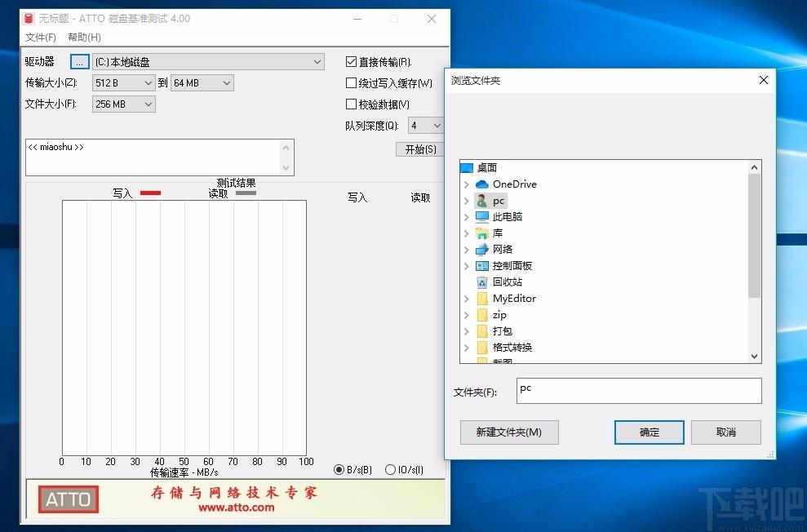Open the 256 MB file size dropdown
The height and width of the screenshot is (532, 807).
pyautogui.click(x=123, y=104)
